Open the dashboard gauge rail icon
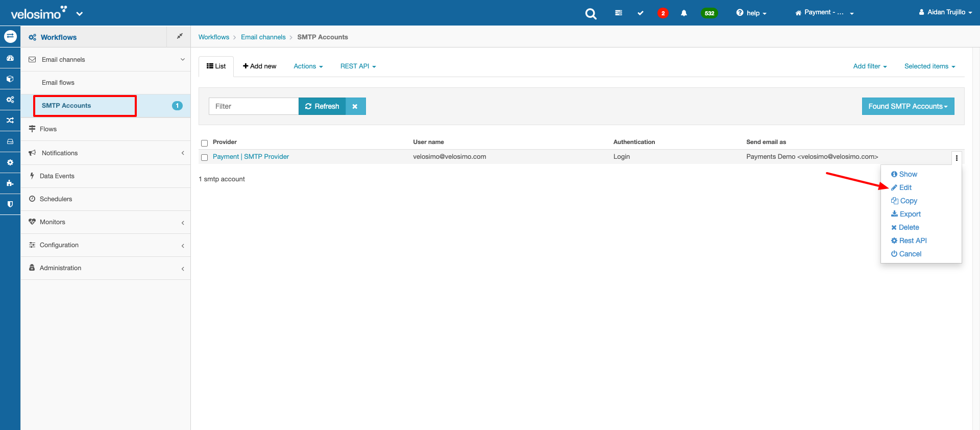 [10, 58]
